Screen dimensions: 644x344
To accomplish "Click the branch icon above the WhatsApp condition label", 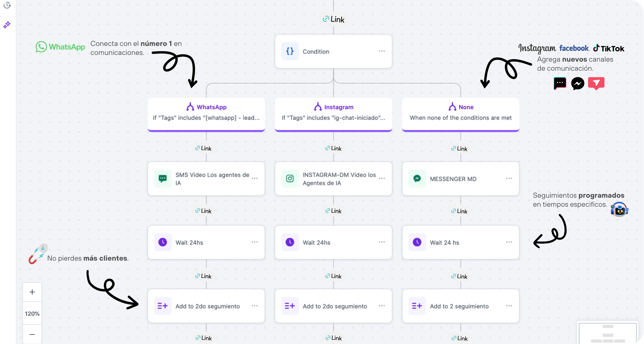I will [190, 107].
